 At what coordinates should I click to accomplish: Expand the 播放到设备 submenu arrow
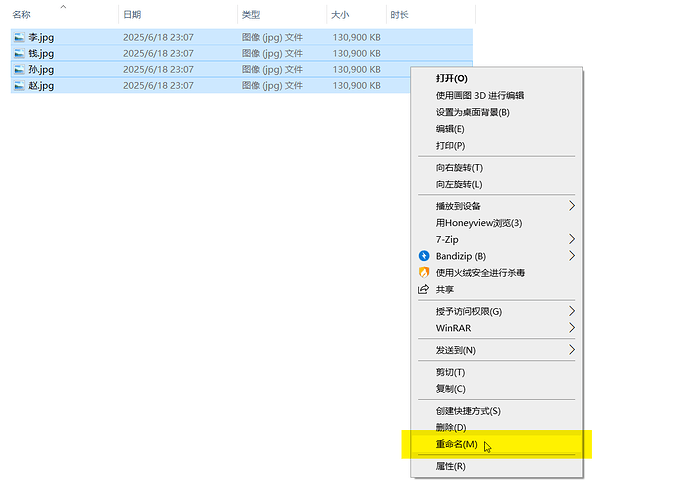point(572,206)
